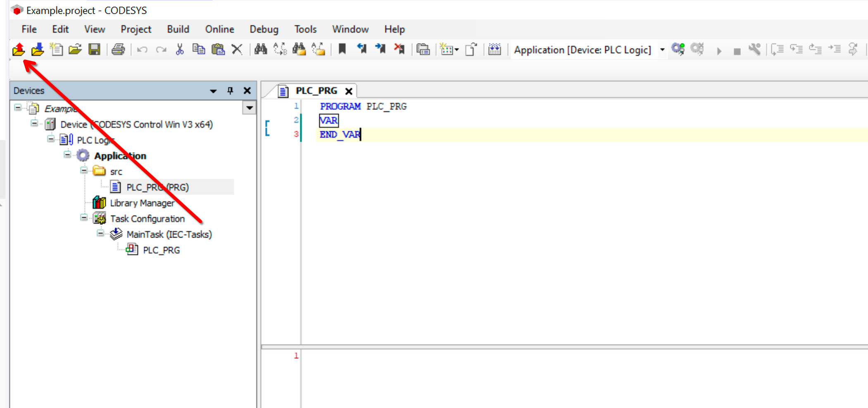868x408 pixels.
Task: Open the Edit menu
Action: (60, 29)
